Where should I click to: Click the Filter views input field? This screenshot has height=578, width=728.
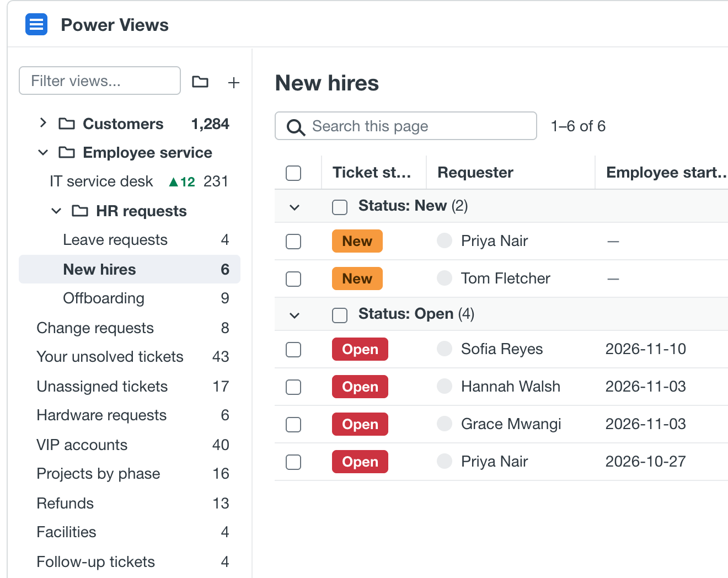pos(100,81)
